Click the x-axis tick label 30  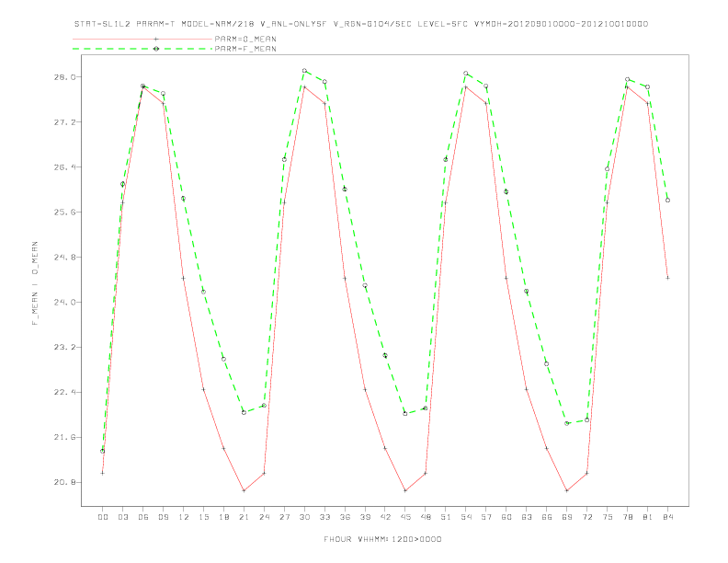(x=304, y=517)
